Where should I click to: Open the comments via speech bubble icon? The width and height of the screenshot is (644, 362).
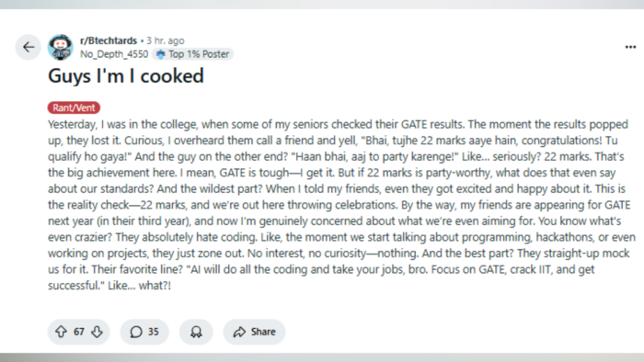point(136,332)
